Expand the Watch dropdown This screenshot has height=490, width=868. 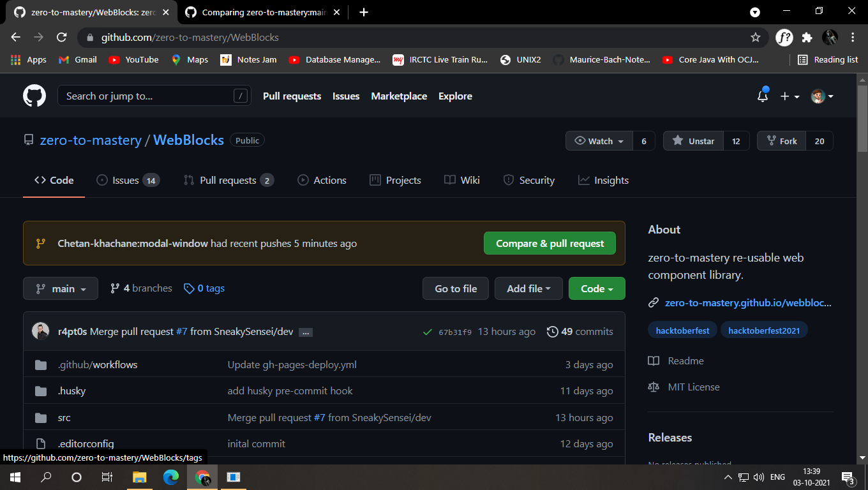[599, 141]
